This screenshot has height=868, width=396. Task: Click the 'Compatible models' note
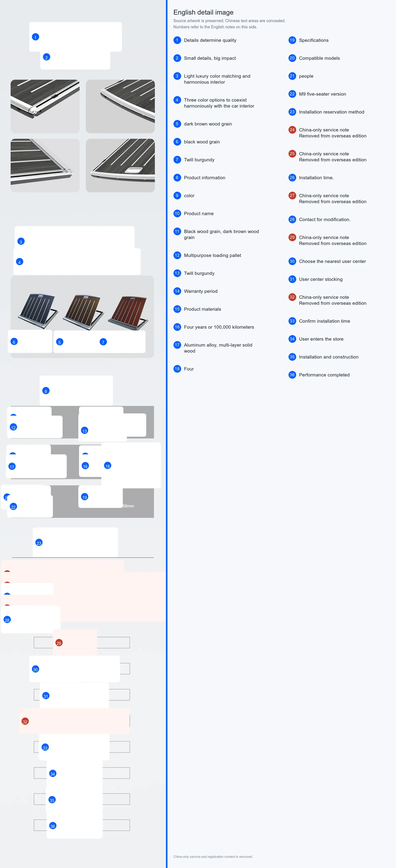pos(319,58)
